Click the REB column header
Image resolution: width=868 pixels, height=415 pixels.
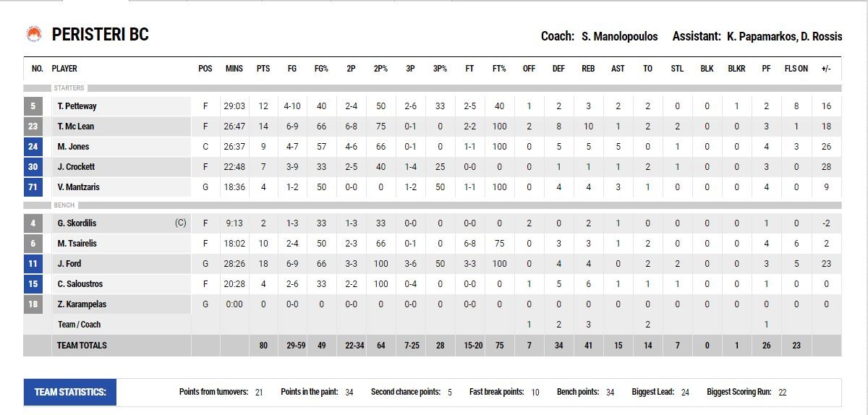point(588,69)
